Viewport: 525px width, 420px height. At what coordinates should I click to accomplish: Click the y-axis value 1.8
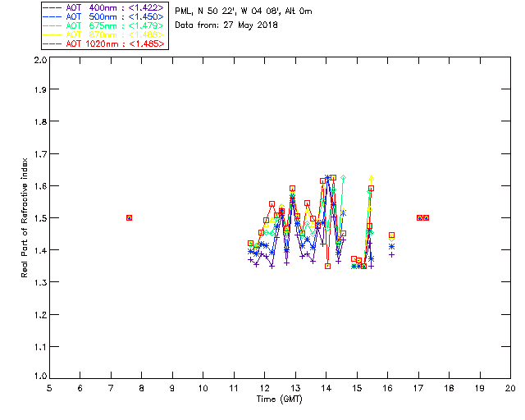tap(40, 121)
